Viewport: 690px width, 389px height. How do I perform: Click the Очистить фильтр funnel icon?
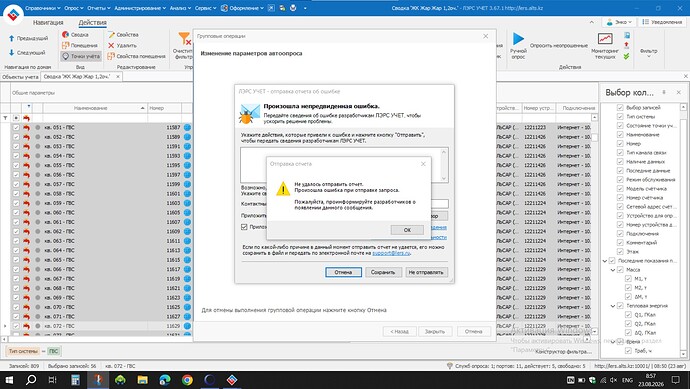click(x=184, y=38)
